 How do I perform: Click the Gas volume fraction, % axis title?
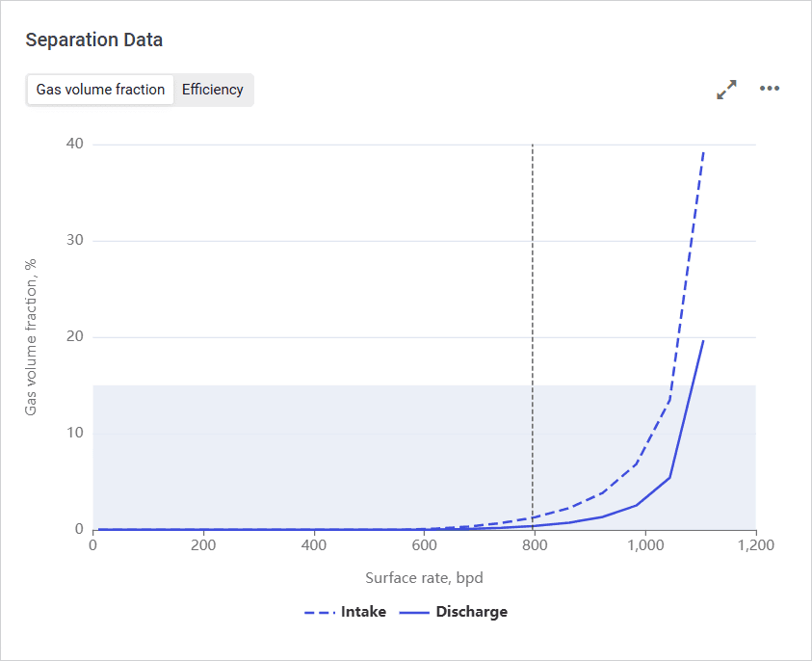click(x=31, y=337)
